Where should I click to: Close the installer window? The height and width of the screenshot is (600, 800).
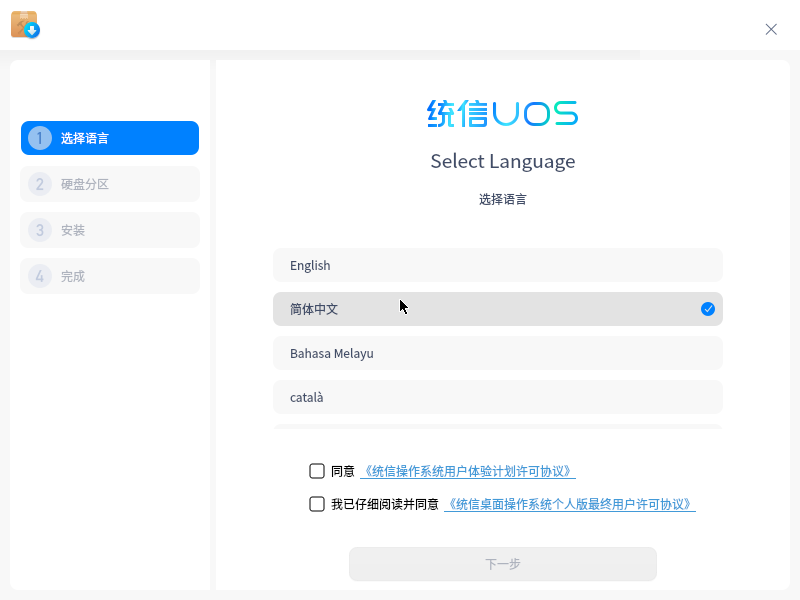coord(771,29)
